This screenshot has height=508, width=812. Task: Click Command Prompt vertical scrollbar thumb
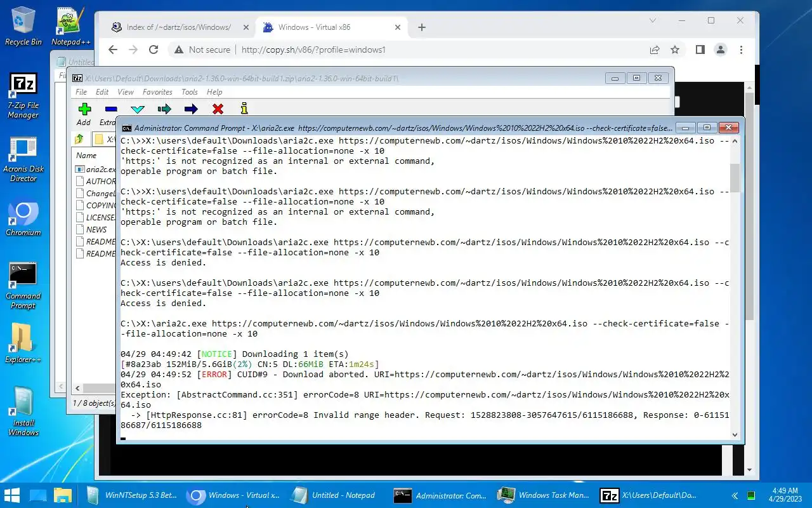click(x=735, y=178)
